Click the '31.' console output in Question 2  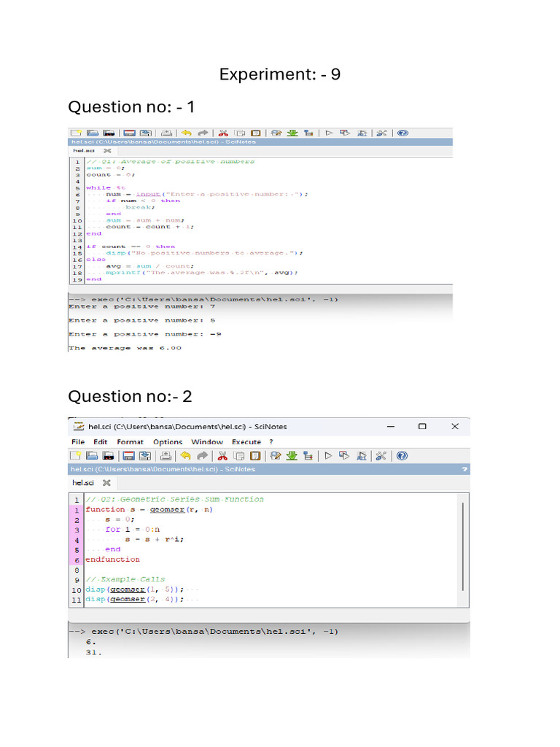coord(94,652)
